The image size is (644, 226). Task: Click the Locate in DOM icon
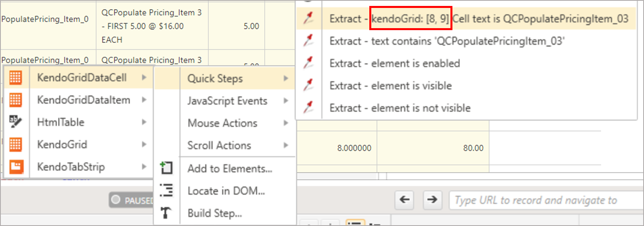tap(166, 190)
